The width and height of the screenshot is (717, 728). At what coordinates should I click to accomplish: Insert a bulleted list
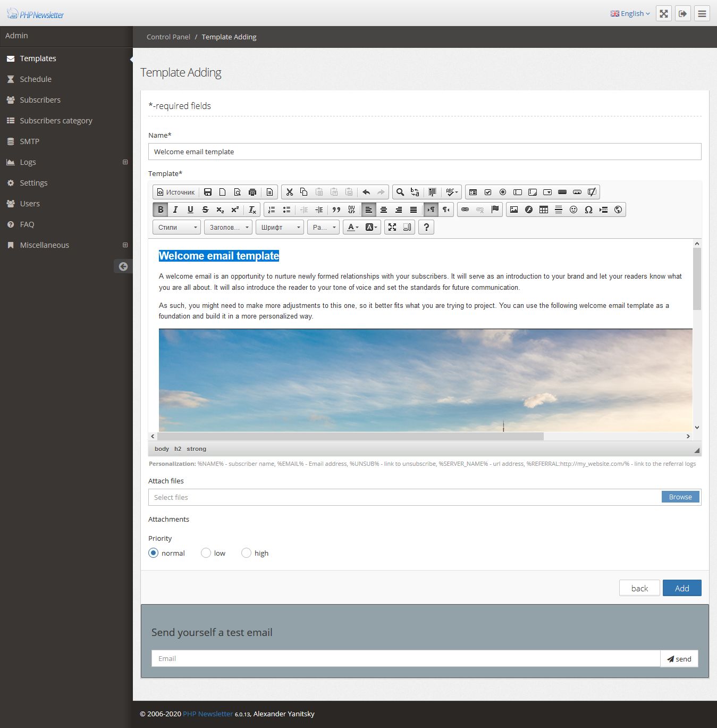point(286,210)
